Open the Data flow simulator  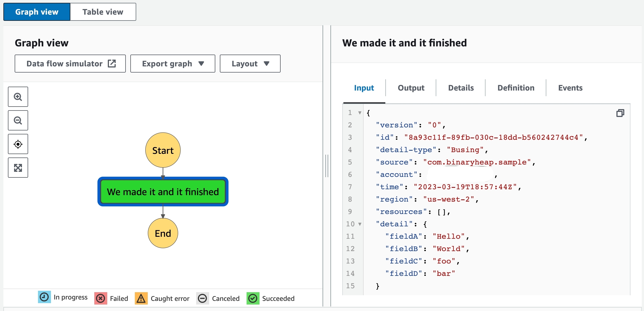click(70, 64)
